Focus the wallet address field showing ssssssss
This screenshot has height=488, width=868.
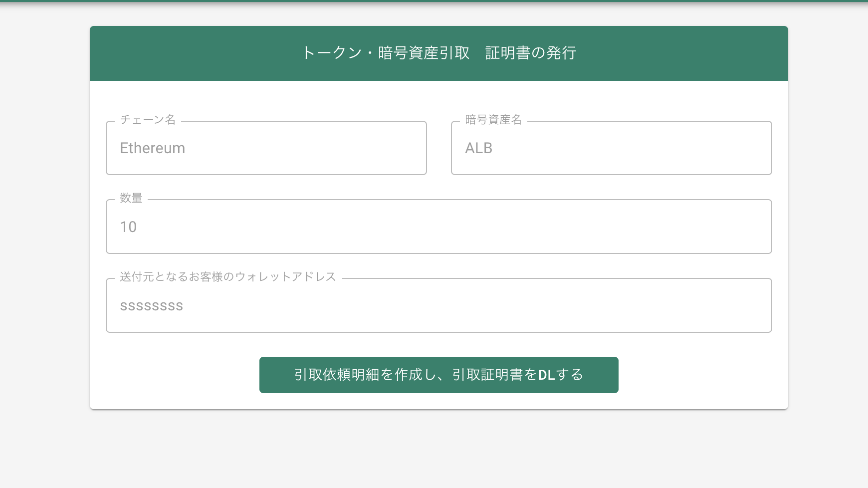pos(438,305)
